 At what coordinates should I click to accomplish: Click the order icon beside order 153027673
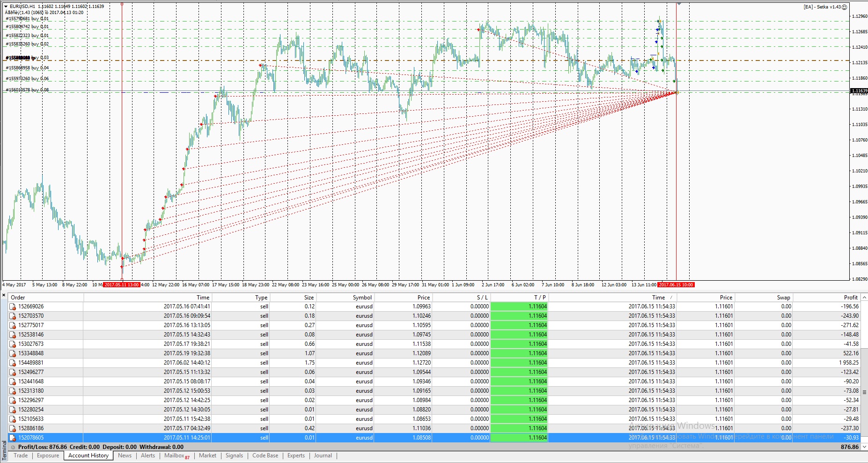coord(13,344)
